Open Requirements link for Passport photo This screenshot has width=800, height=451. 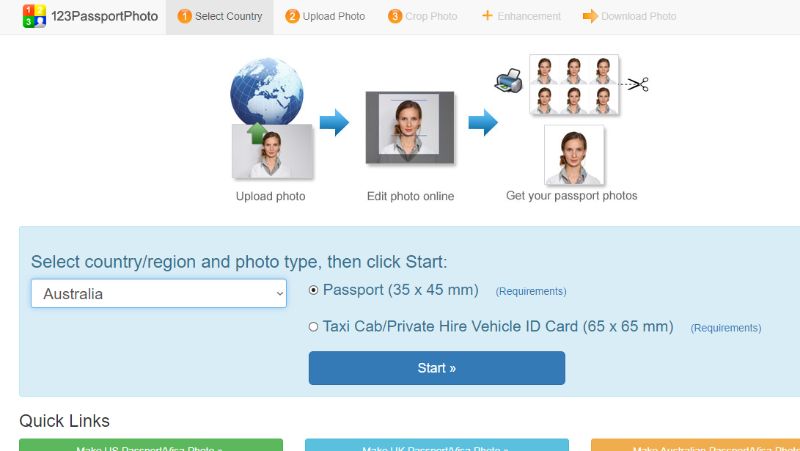(x=531, y=291)
